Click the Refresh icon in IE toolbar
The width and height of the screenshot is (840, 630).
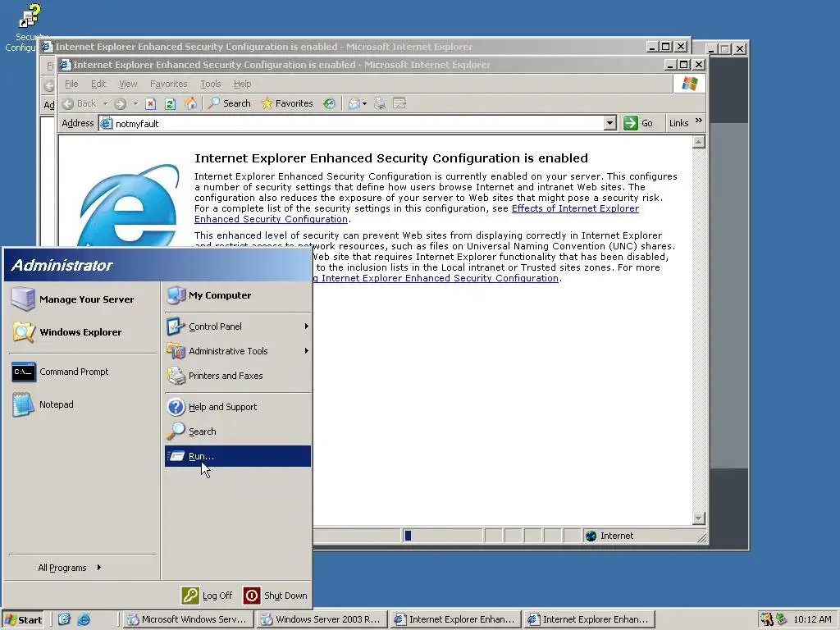tap(170, 103)
